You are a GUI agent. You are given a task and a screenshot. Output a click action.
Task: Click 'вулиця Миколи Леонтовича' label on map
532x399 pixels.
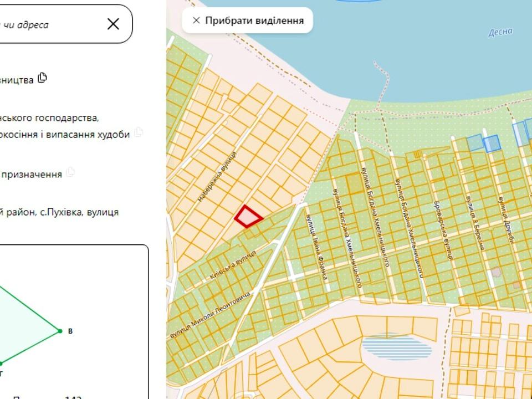pyautogui.click(x=211, y=315)
